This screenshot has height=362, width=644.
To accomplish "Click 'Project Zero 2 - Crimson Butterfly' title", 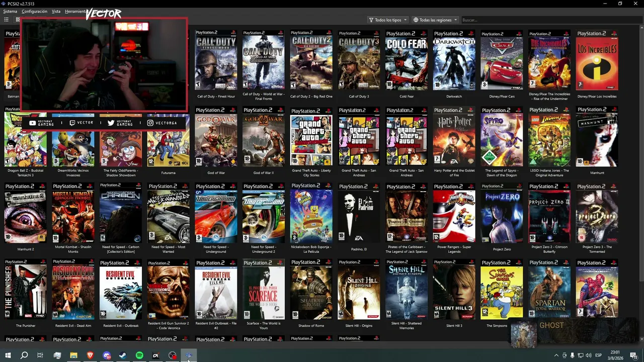I will 549,249.
